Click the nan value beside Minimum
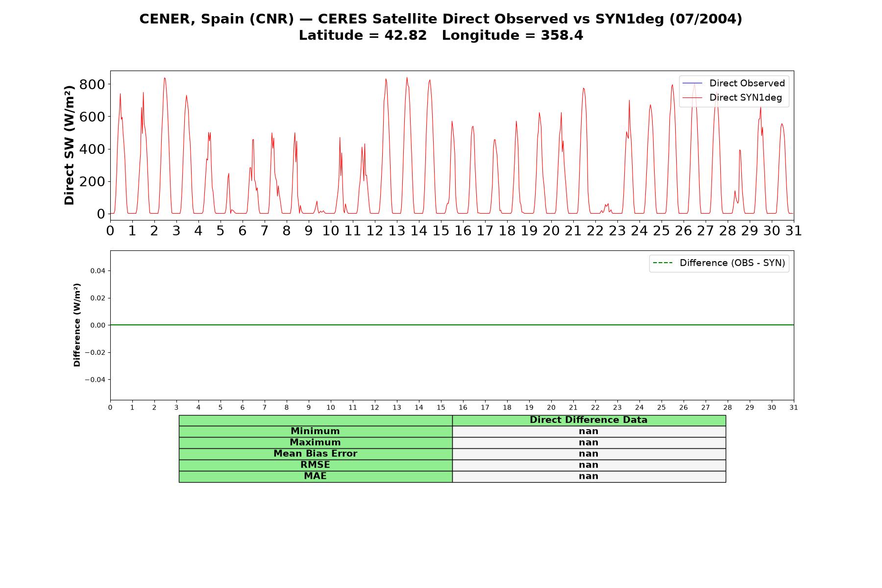Screen dimensions: 882x588 (x=588, y=431)
